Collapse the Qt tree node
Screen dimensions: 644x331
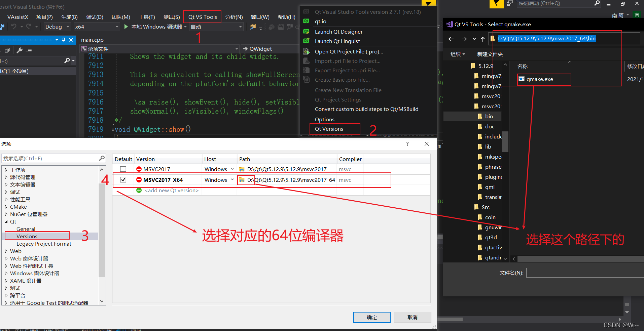[x=6, y=222]
